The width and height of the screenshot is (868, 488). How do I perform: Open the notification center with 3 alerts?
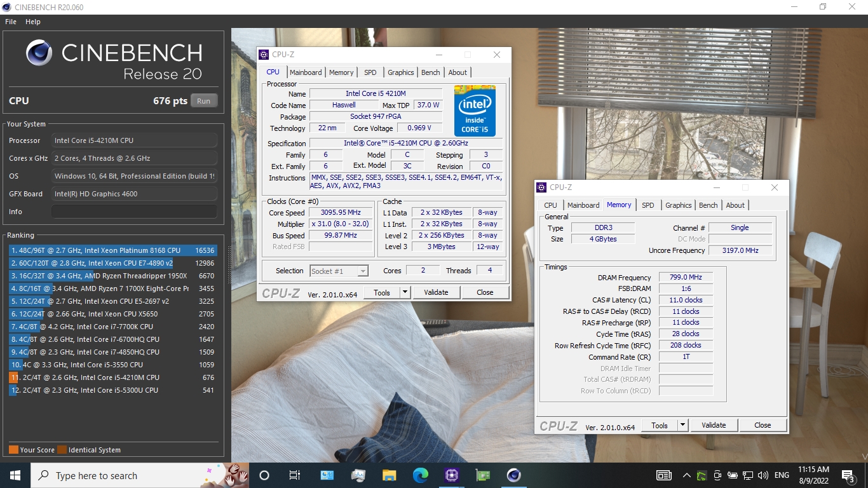(848, 475)
